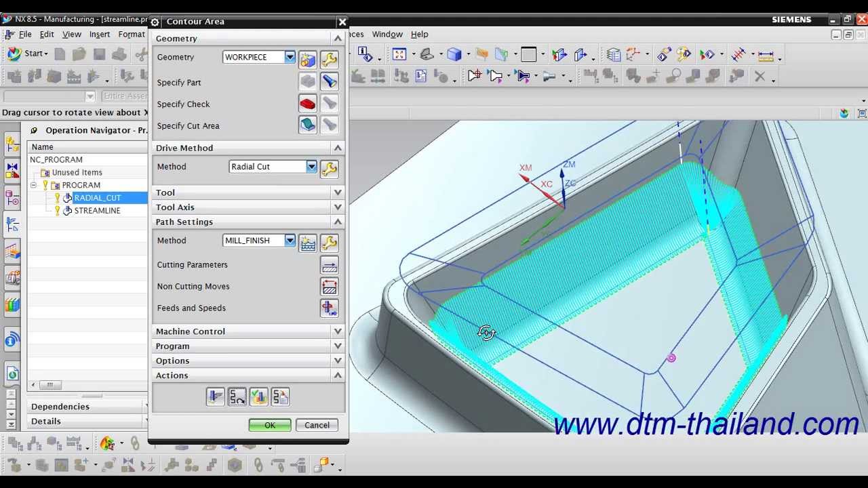868x488 pixels.
Task: Open Cutting Parameters dialog icon
Action: 329,265
